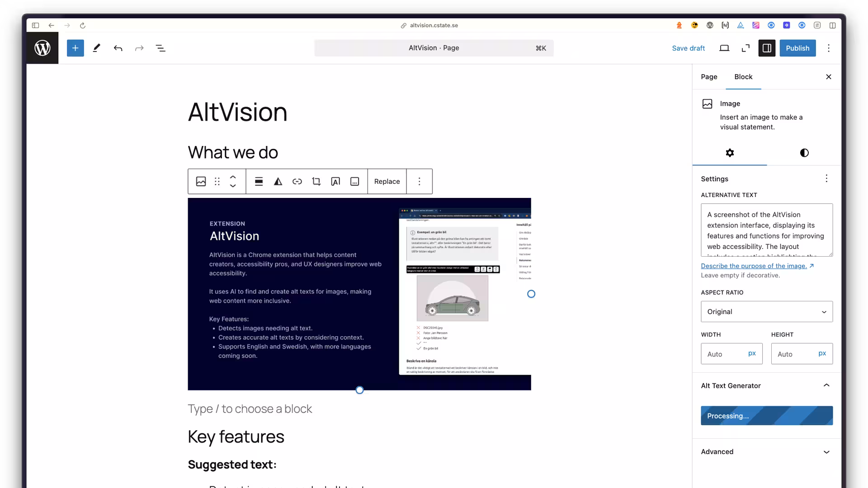Expand the Advanced panel
The image size is (868, 488).
[x=767, y=452]
